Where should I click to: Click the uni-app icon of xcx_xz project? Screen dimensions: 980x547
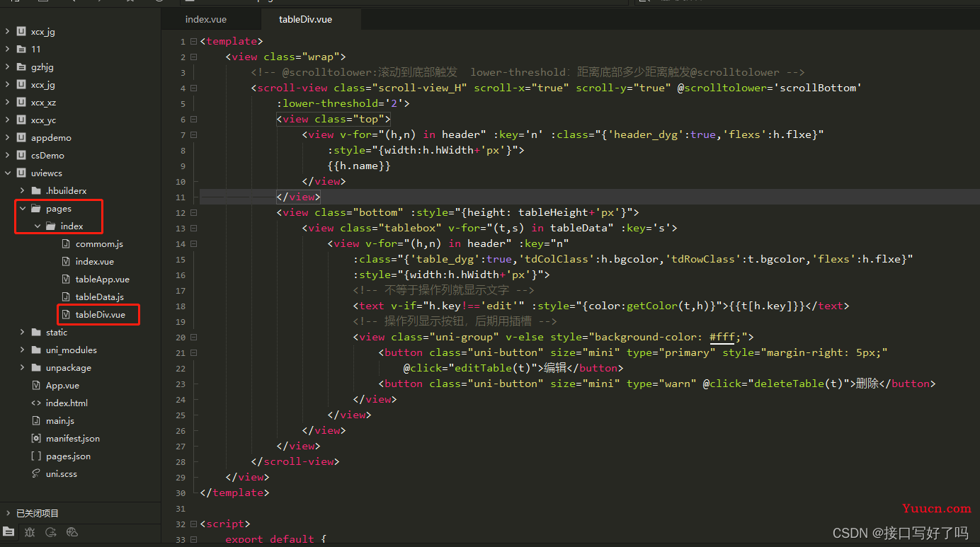pyautogui.click(x=21, y=103)
